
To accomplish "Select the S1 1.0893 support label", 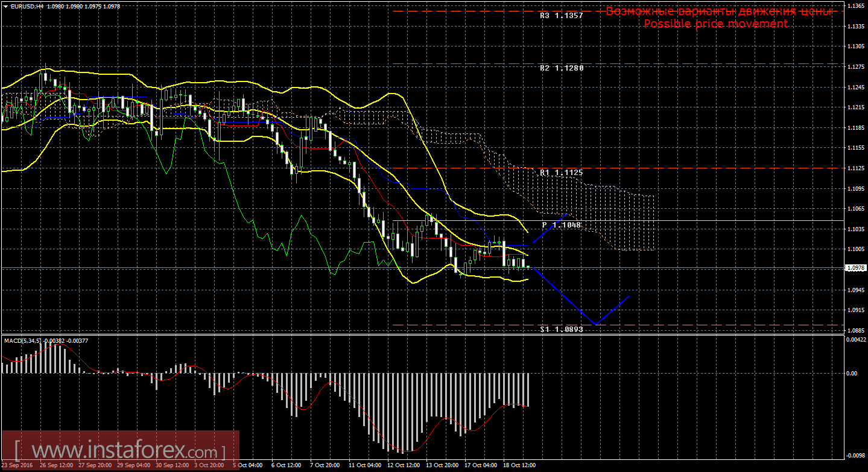I will click(x=561, y=330).
